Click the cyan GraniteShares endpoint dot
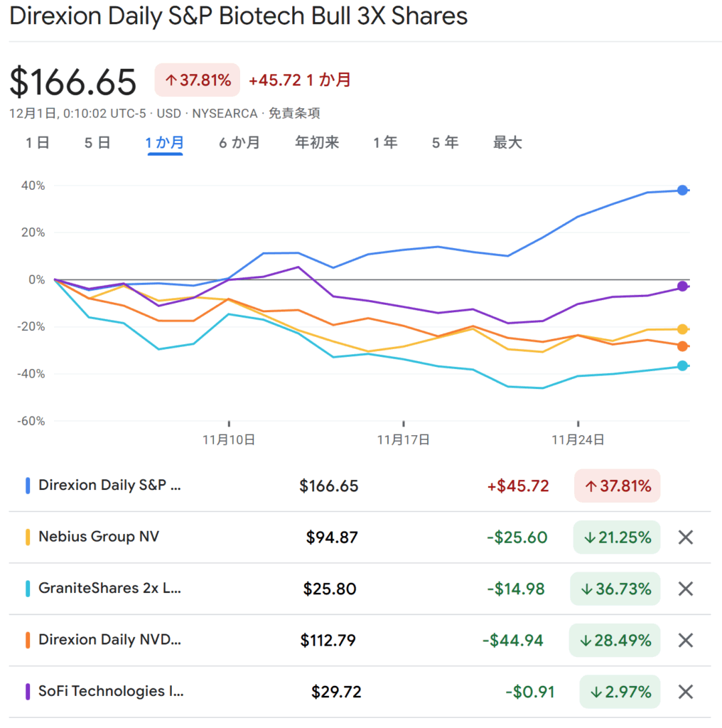Screen dimensions: 722x728 (682, 365)
